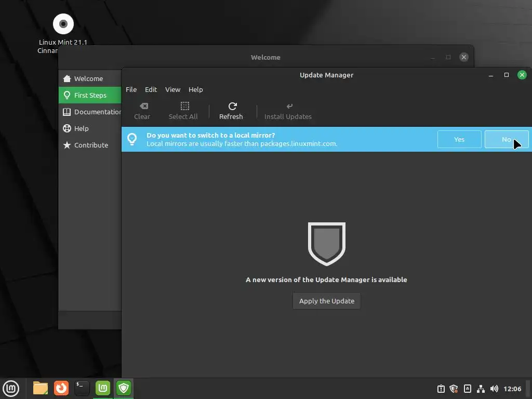Select Welcome in the Welcome window sidebar

coord(90,78)
